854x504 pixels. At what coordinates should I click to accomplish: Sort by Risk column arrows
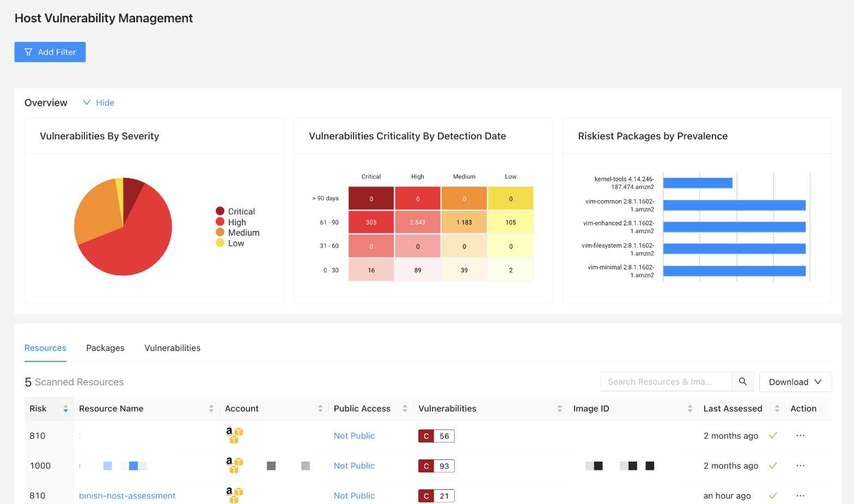[x=65, y=409]
